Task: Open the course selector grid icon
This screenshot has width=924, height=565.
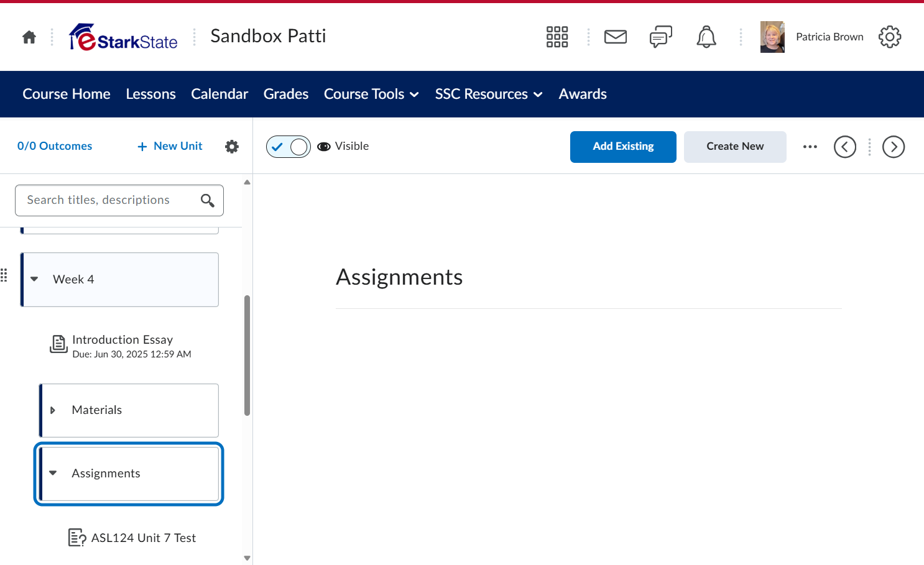Action: click(557, 37)
